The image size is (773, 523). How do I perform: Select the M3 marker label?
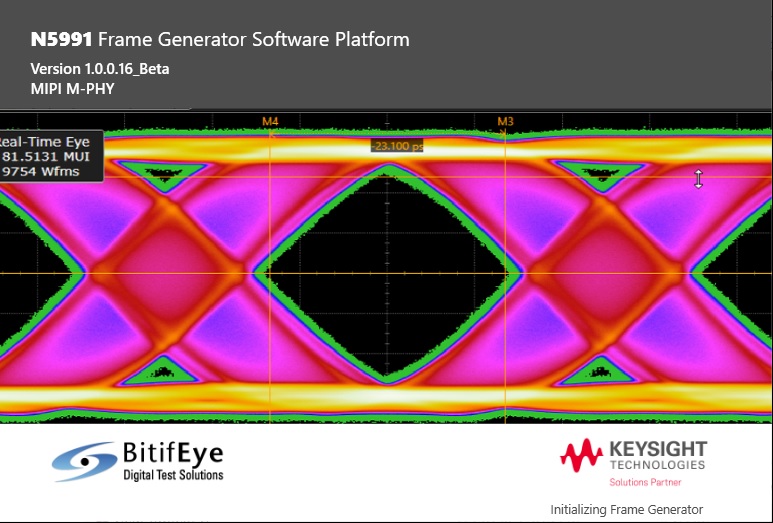click(x=506, y=122)
